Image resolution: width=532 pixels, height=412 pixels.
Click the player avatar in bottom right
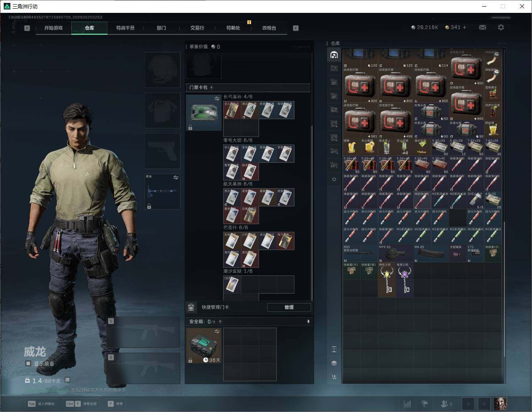[x=500, y=404]
